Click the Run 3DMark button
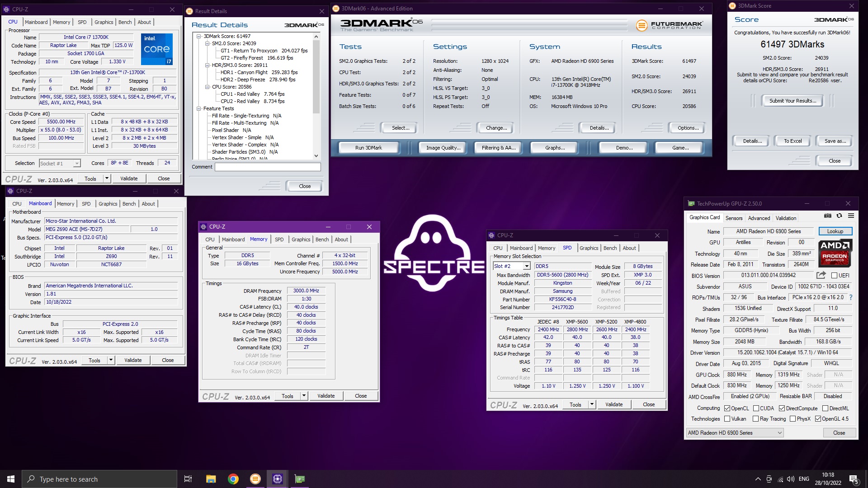The height and width of the screenshot is (488, 868). tap(368, 148)
